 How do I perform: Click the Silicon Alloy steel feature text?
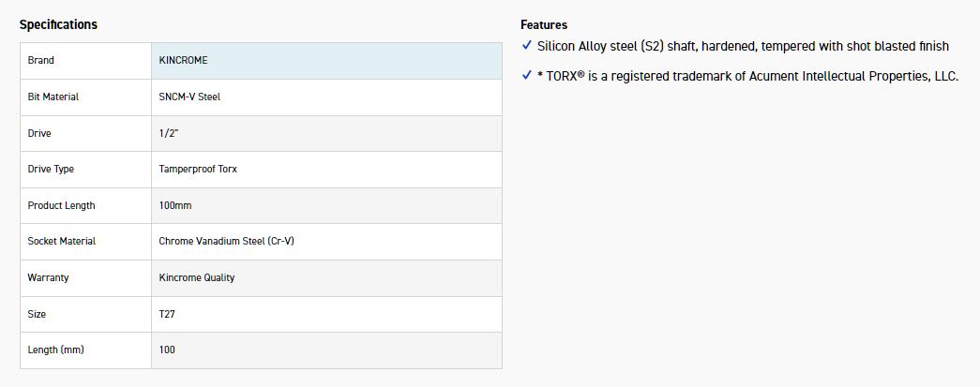(743, 46)
